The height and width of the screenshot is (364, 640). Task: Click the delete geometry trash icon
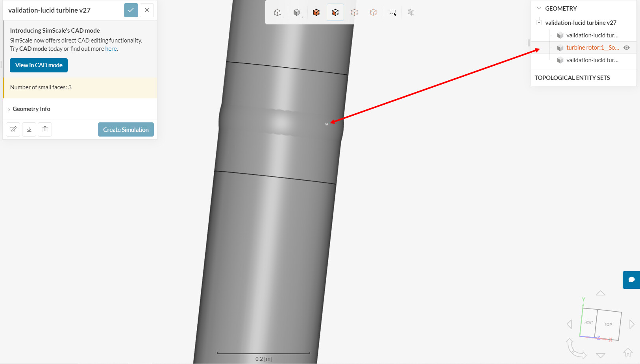click(44, 129)
